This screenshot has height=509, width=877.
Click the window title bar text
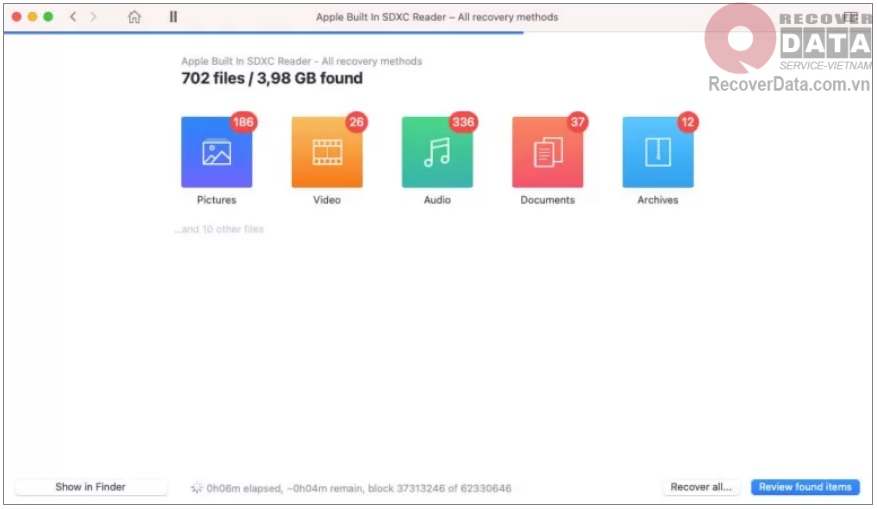437,17
